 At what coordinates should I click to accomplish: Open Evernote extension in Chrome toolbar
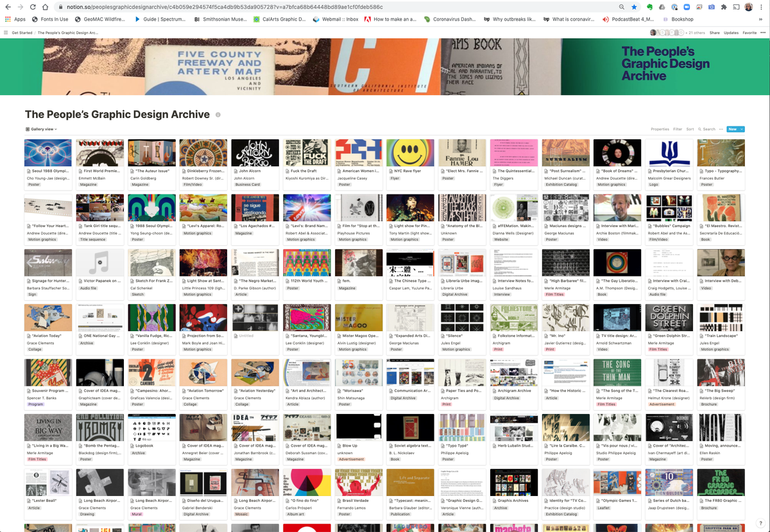pos(649,6)
